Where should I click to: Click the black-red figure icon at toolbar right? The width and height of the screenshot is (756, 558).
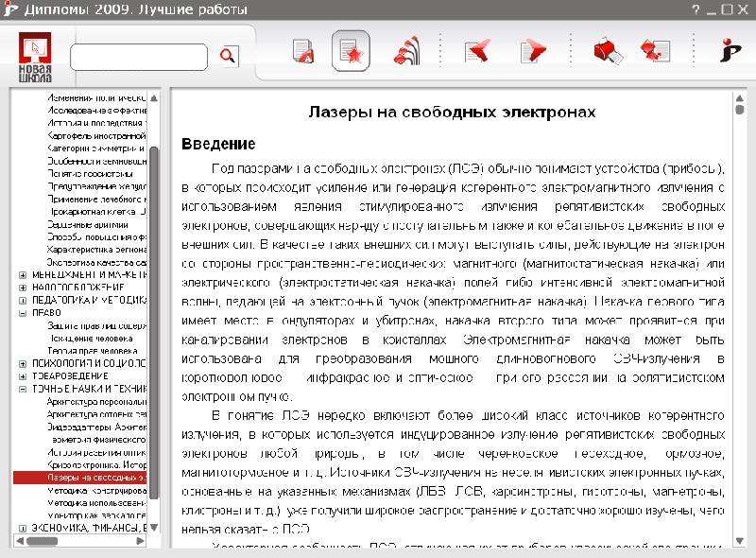[730, 50]
